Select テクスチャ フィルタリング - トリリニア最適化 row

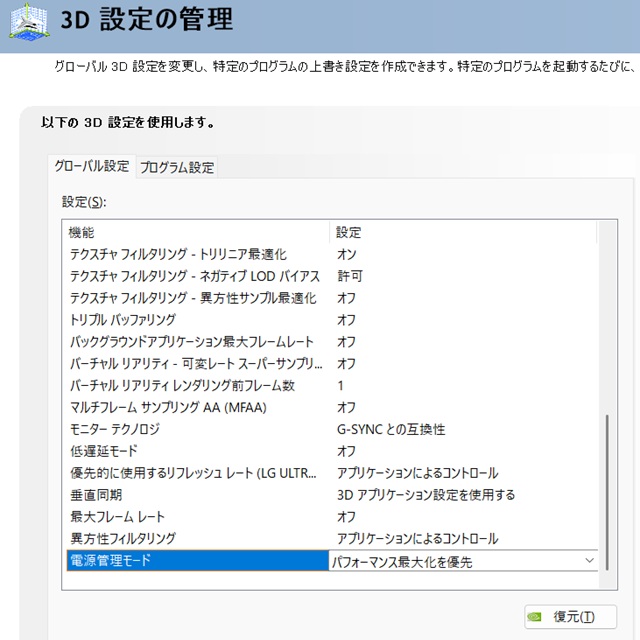(x=331, y=254)
